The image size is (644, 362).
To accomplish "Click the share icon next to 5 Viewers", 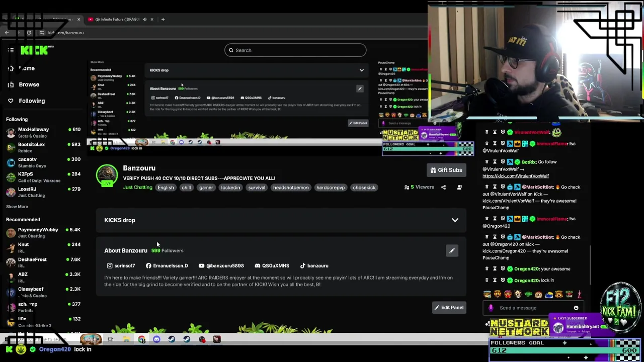I will pyautogui.click(x=443, y=187).
